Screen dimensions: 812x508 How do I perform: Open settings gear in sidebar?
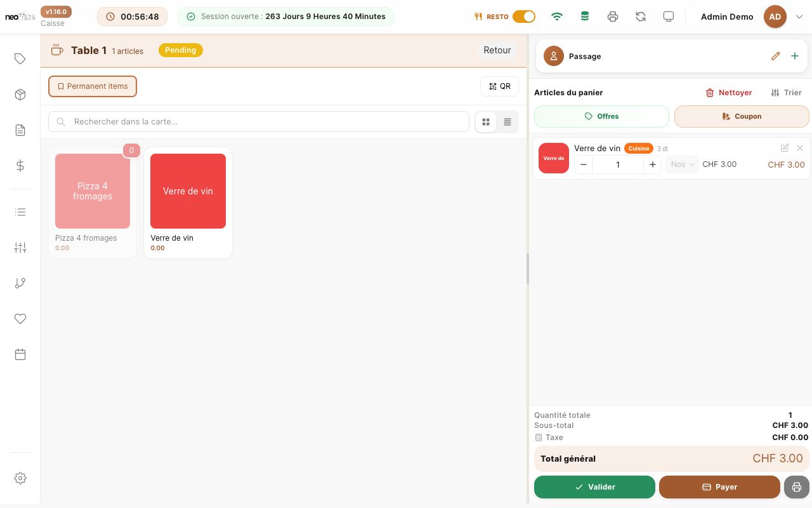click(20, 478)
